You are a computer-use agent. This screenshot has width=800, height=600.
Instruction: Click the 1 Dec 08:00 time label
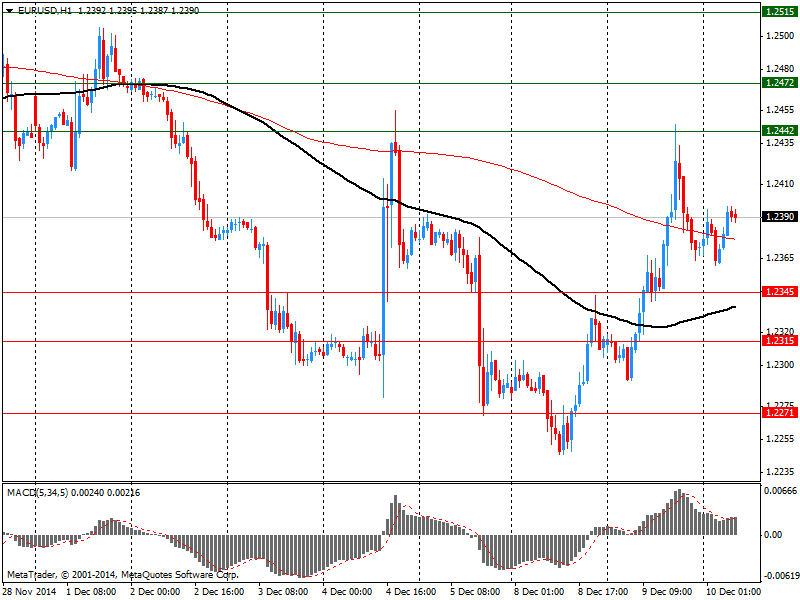coord(92,592)
